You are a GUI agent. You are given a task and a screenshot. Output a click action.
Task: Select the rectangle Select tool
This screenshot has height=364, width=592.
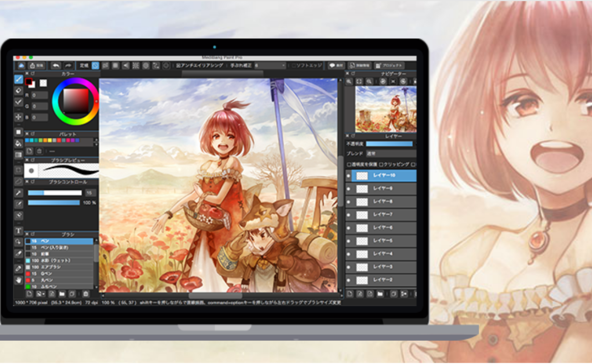tap(19, 170)
